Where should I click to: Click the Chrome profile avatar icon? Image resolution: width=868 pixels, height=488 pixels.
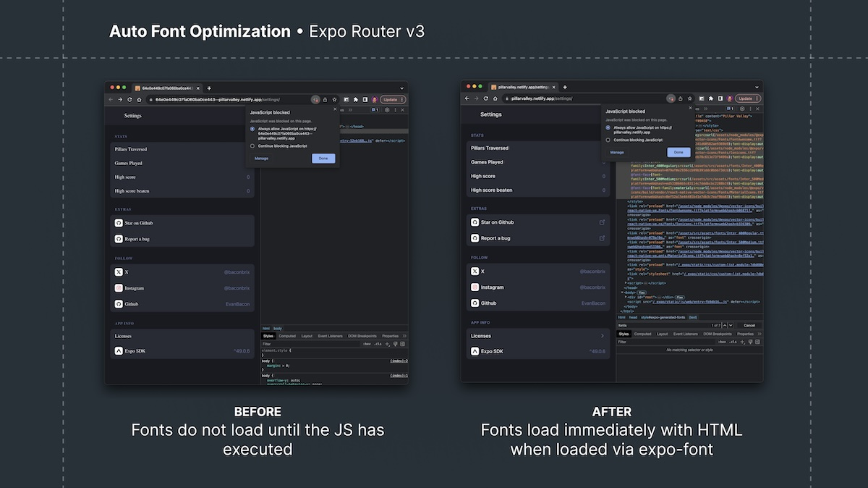point(375,99)
